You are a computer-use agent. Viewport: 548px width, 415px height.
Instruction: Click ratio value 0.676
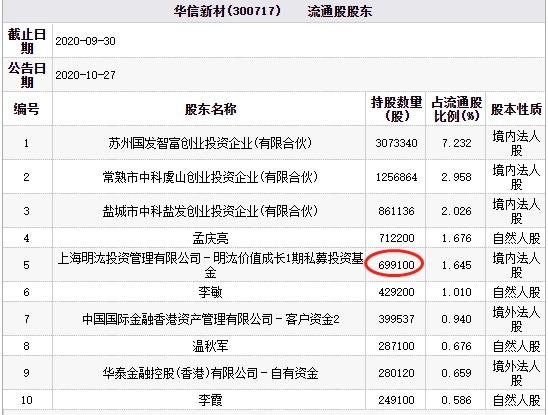pos(456,346)
